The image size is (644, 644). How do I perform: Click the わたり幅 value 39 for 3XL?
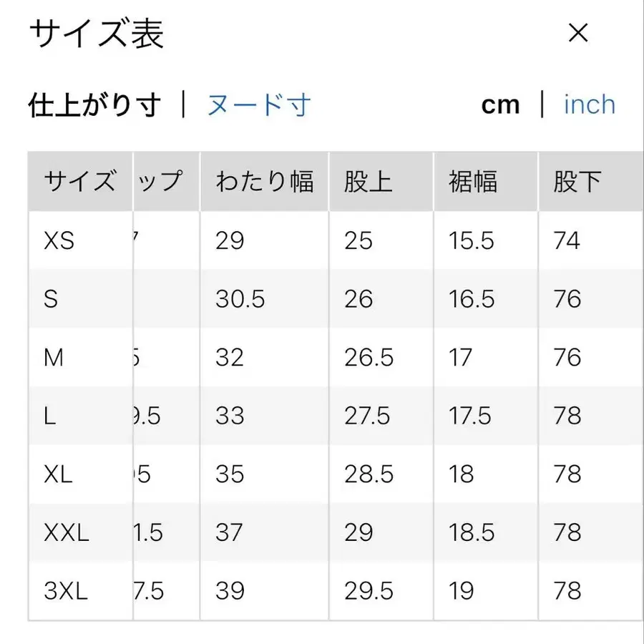coord(228,591)
